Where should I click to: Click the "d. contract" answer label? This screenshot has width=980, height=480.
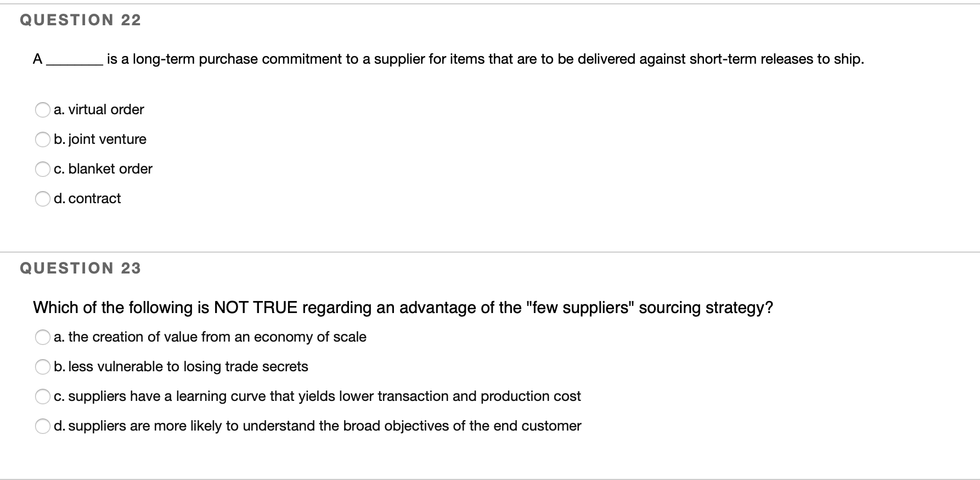tap(87, 199)
